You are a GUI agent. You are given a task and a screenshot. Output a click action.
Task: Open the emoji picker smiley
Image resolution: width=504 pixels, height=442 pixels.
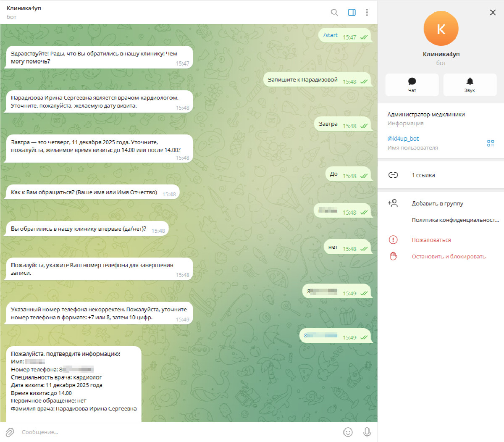[348, 432]
